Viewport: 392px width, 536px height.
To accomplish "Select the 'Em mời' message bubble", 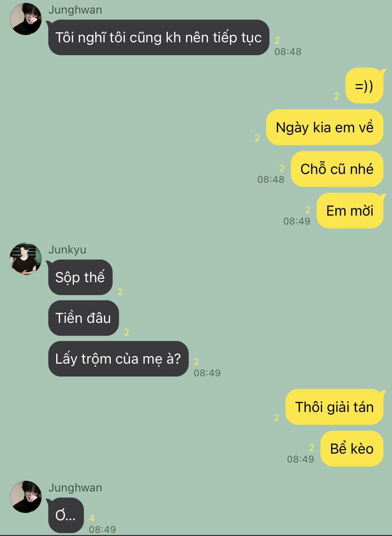I will pyautogui.click(x=350, y=211).
